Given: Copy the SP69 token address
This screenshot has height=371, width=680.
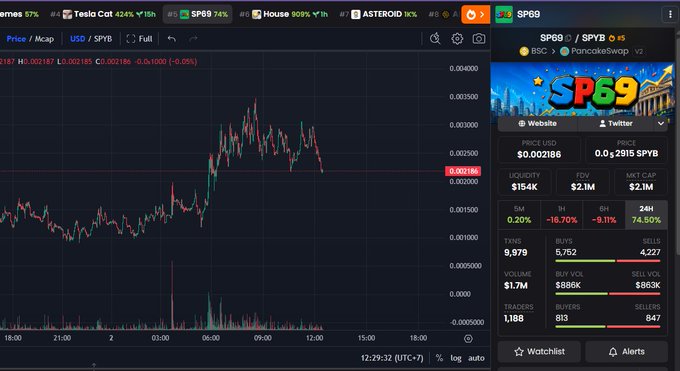Looking at the screenshot, I should (568, 38).
